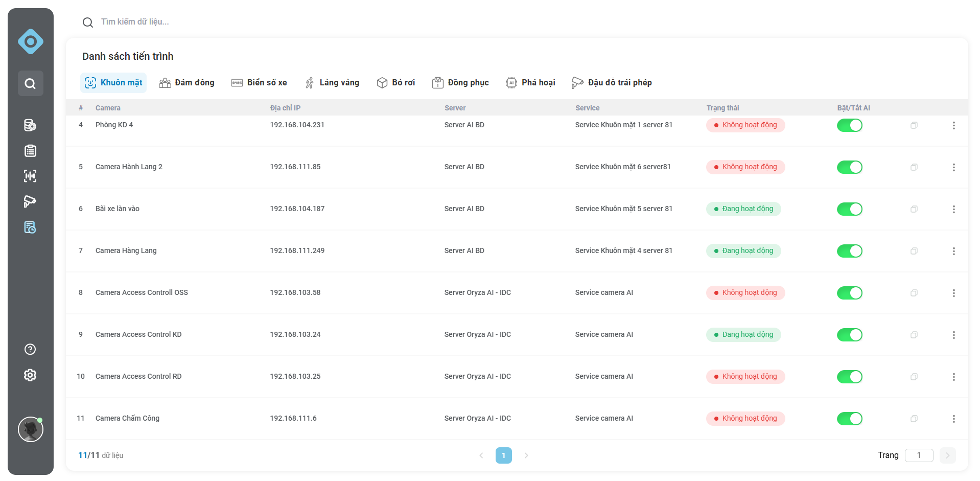Open the Phá hoại tab

tap(531, 83)
